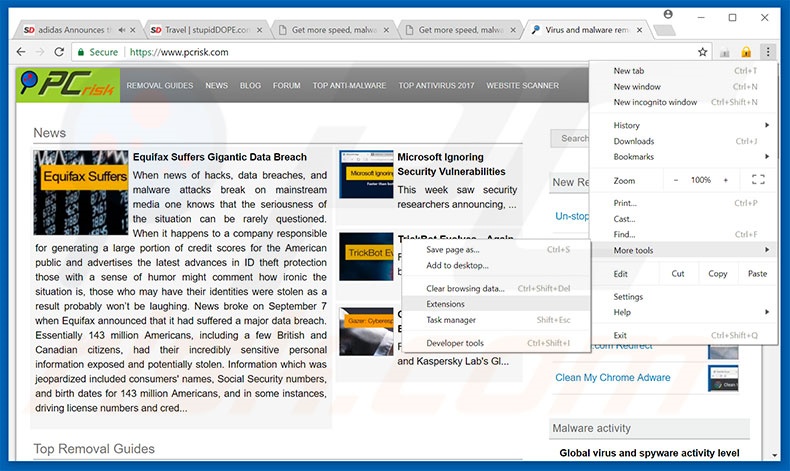790x471 pixels.
Task: Expand Help submenu
Action: (x=683, y=312)
